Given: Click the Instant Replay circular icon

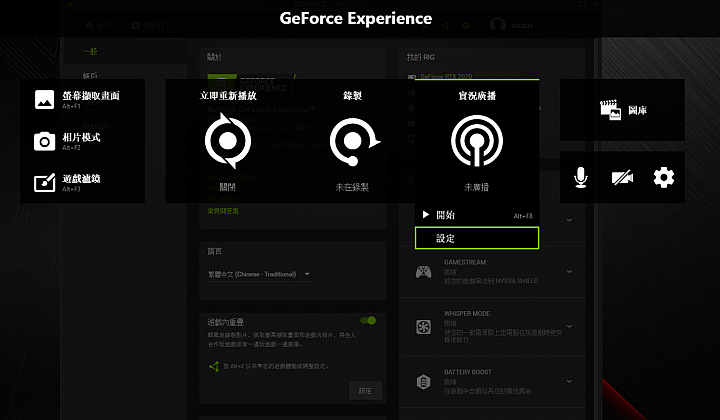Looking at the screenshot, I should coord(228,141).
